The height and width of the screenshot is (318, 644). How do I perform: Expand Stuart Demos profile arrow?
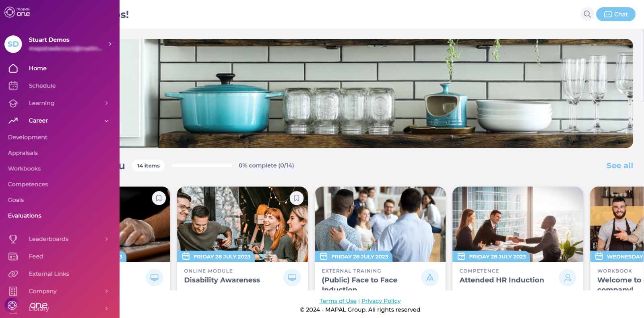tap(110, 44)
